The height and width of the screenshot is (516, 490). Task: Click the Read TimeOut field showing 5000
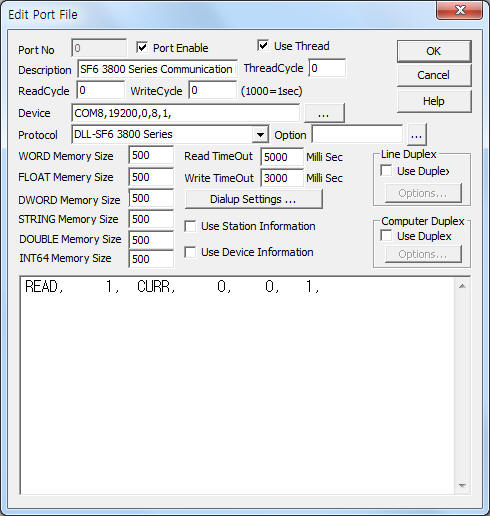[x=282, y=157]
